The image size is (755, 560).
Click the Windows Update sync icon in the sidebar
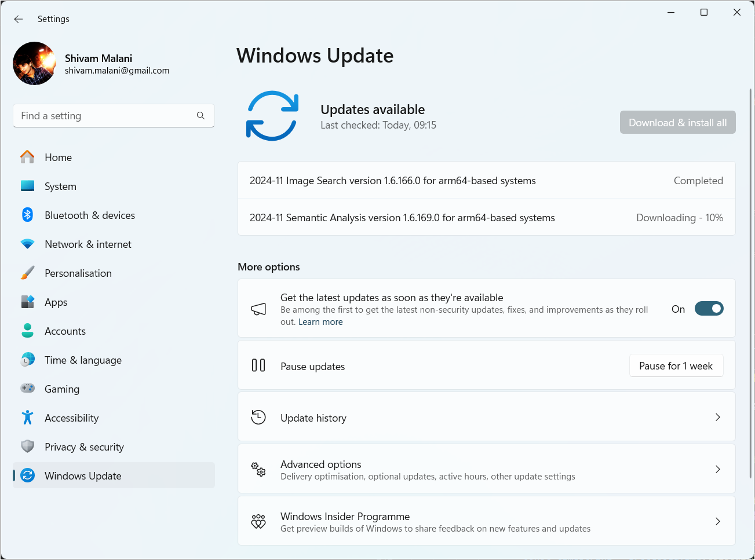point(27,475)
